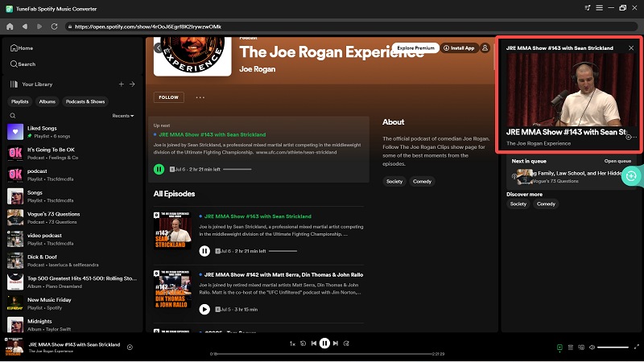Open the user profile icon

click(x=486, y=48)
